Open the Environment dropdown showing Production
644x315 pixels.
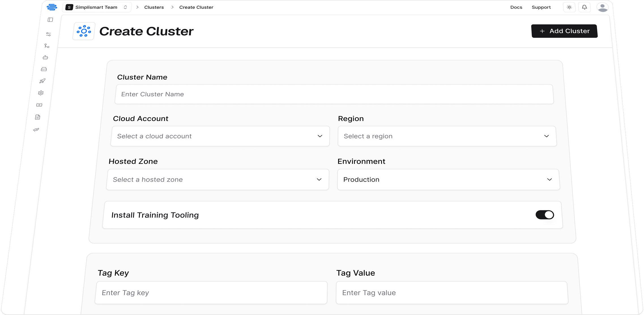pyautogui.click(x=449, y=180)
